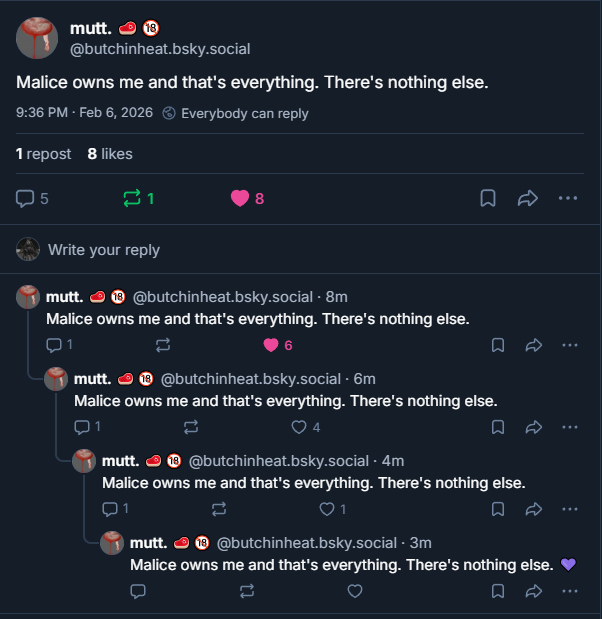Unlike main post with pink heart
This screenshot has width=602, height=619.
click(240, 198)
